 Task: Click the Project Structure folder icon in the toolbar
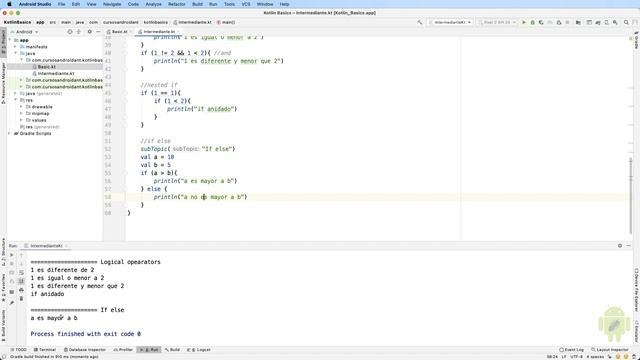578,22
